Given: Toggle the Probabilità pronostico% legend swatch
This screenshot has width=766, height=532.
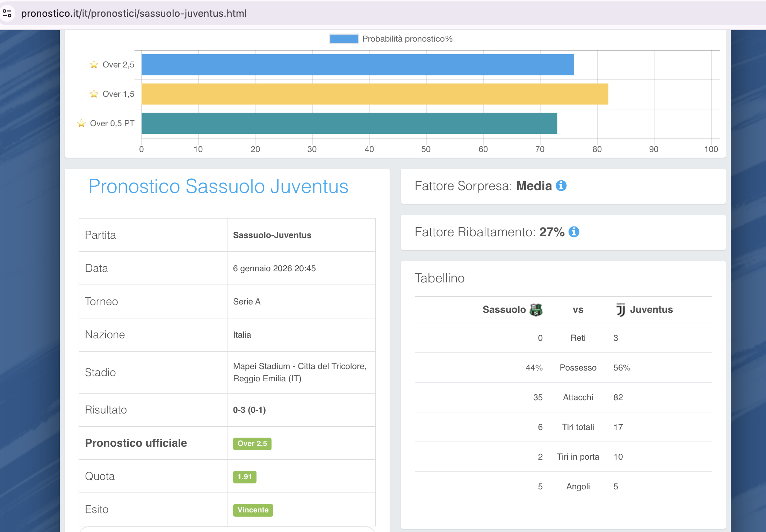Looking at the screenshot, I should [344, 39].
